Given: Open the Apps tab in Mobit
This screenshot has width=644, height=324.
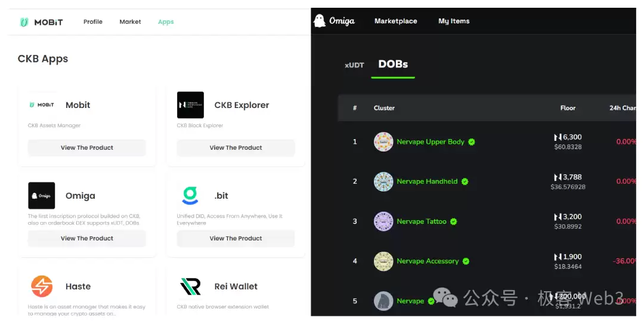Looking at the screenshot, I should 166,22.
